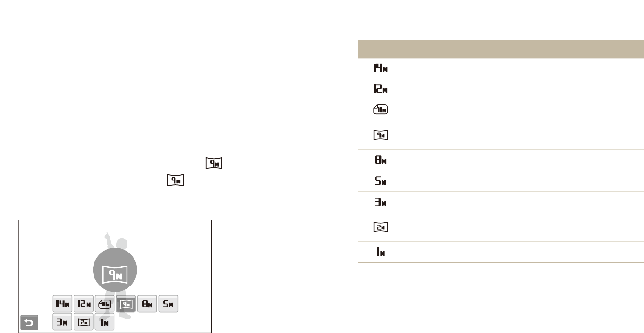Choose the 3M resolution button on camera screen
Screen dimensions: 644x333
coord(62,322)
